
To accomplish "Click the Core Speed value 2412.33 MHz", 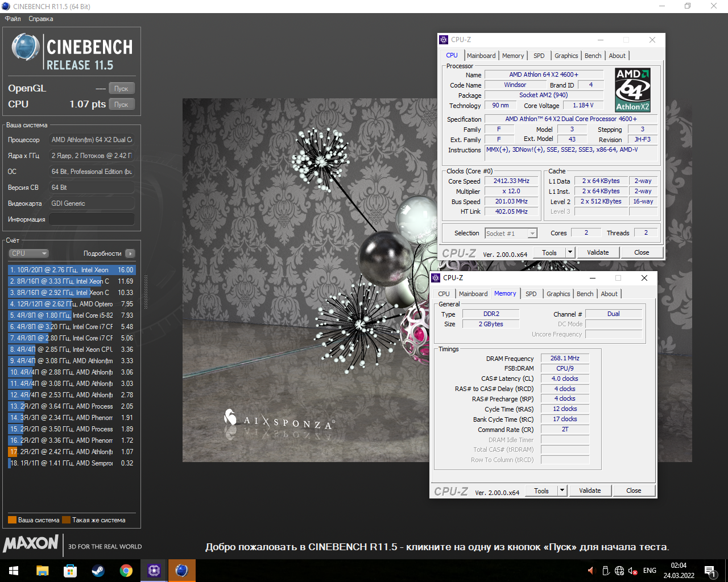I will [x=511, y=181].
